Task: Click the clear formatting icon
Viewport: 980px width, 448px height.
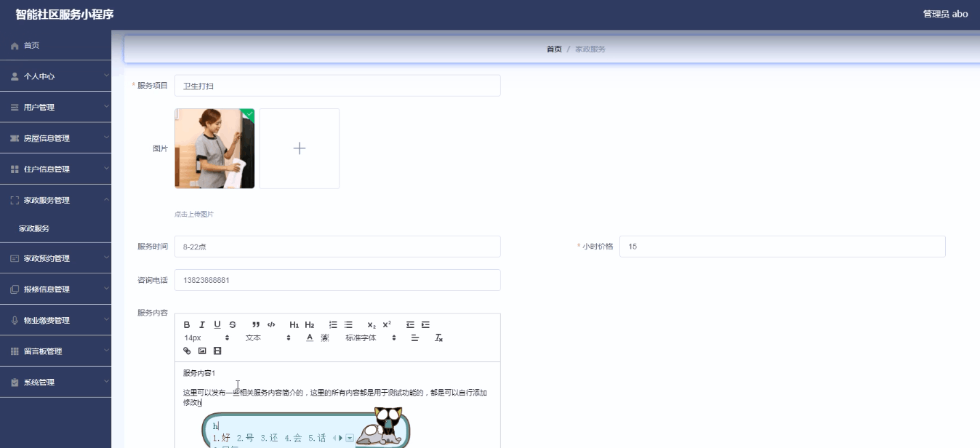Action: click(438, 337)
